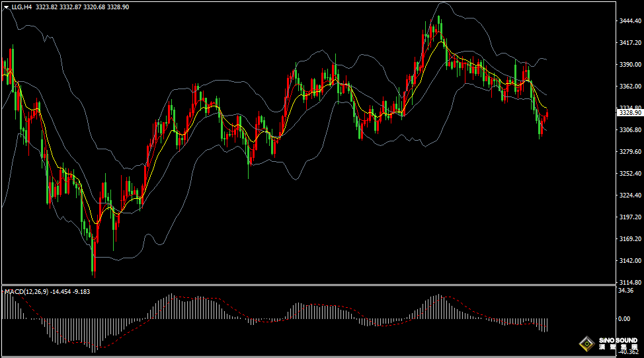Click the 3279.60 price axis label

(x=631, y=151)
